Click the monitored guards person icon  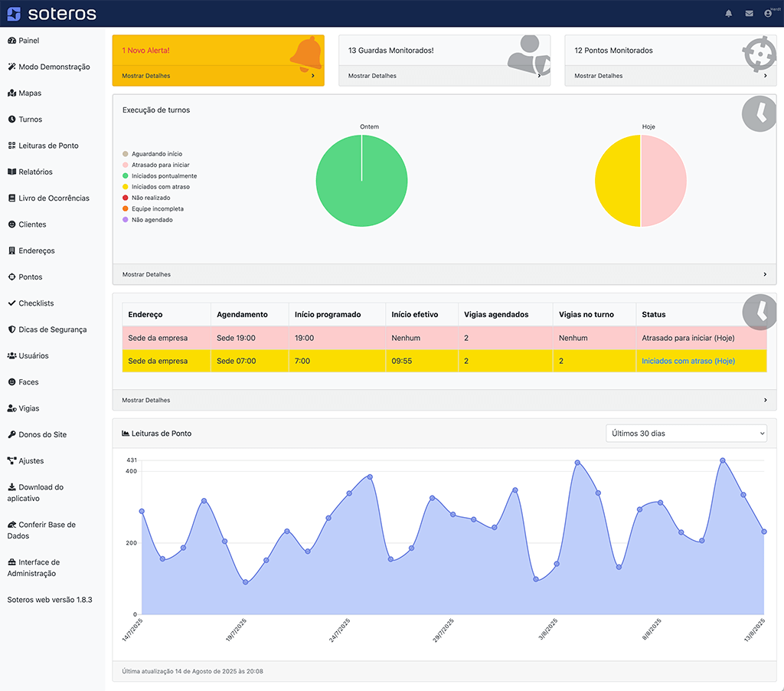(528, 54)
